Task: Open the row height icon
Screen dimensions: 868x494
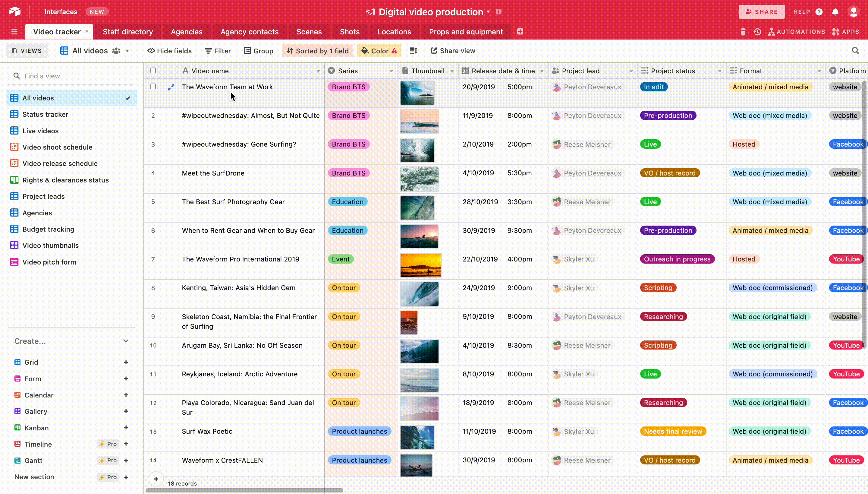Action: [x=413, y=51]
